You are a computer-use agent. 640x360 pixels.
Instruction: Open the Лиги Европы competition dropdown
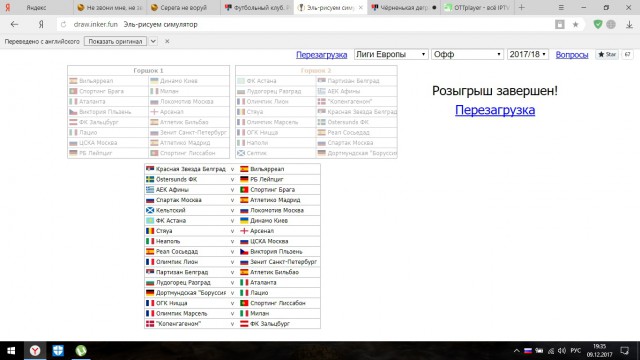click(x=391, y=54)
